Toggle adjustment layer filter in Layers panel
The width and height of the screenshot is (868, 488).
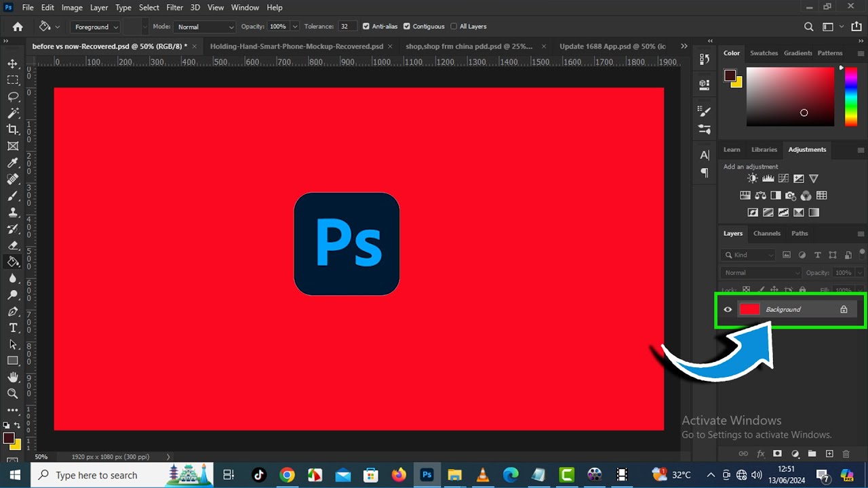point(802,255)
